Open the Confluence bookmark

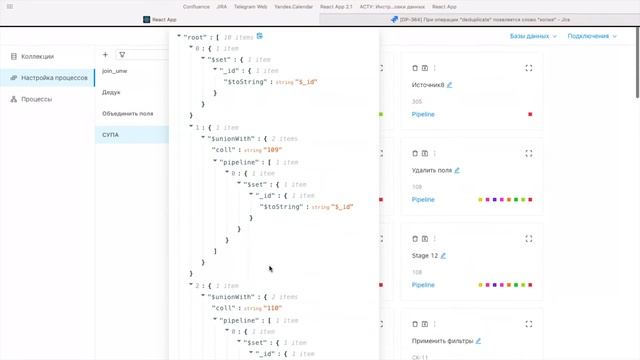pyautogui.click(x=196, y=7)
